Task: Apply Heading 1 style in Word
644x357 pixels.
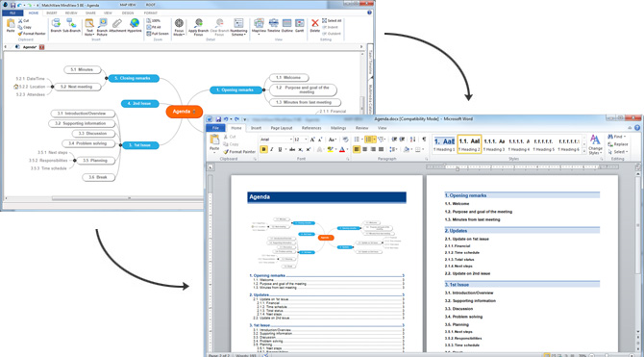Action: pyautogui.click(x=444, y=144)
